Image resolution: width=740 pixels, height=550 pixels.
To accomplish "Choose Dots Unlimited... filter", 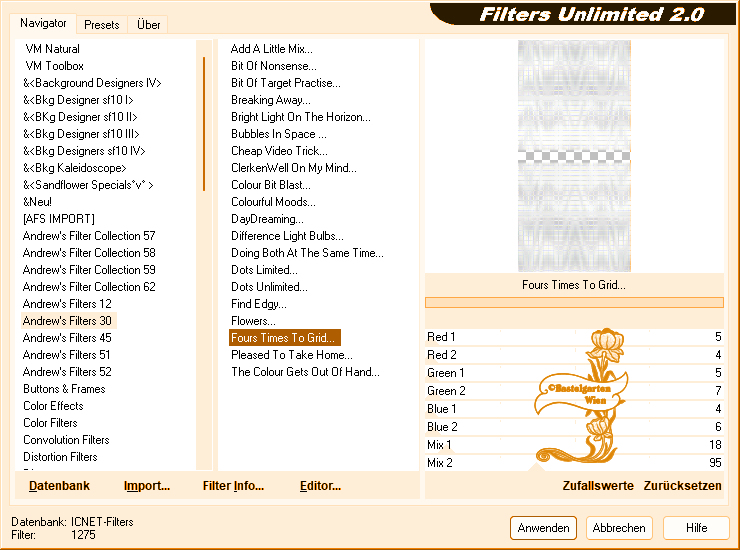I will click(x=269, y=287).
